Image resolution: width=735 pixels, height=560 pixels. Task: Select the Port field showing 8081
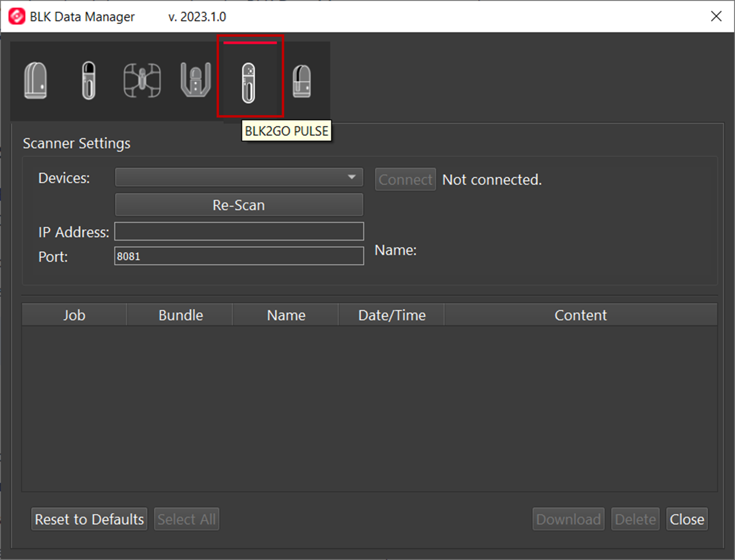[x=239, y=256]
